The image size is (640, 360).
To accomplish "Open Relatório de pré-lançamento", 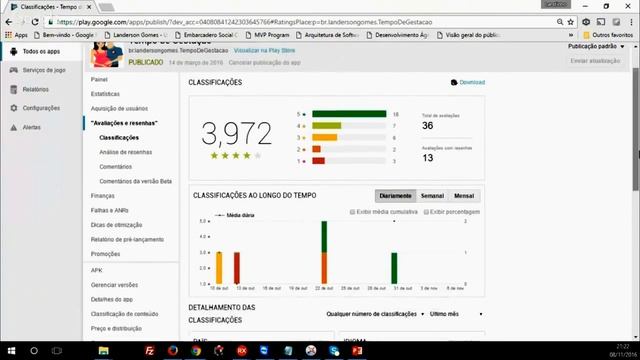I will 127,240.
